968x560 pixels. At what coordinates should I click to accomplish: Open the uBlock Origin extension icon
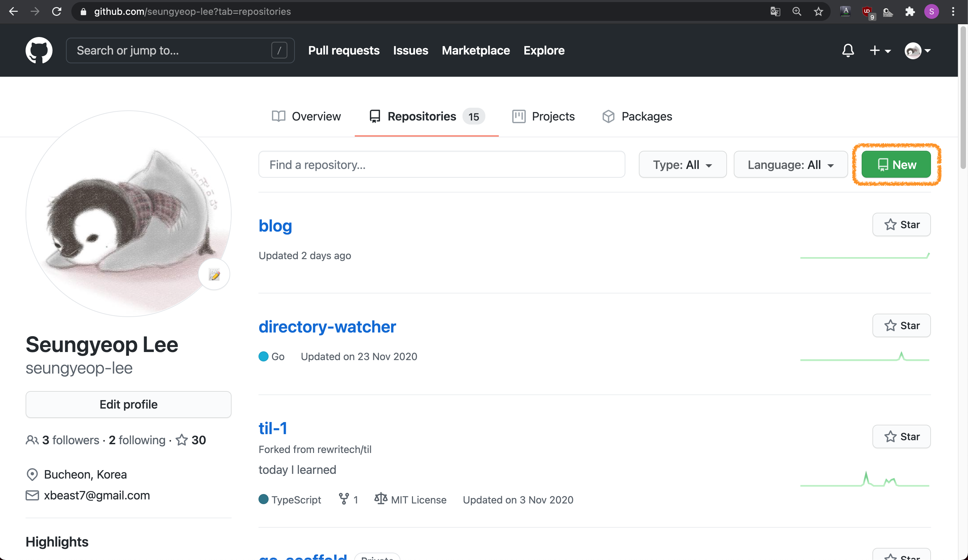pyautogui.click(x=867, y=11)
